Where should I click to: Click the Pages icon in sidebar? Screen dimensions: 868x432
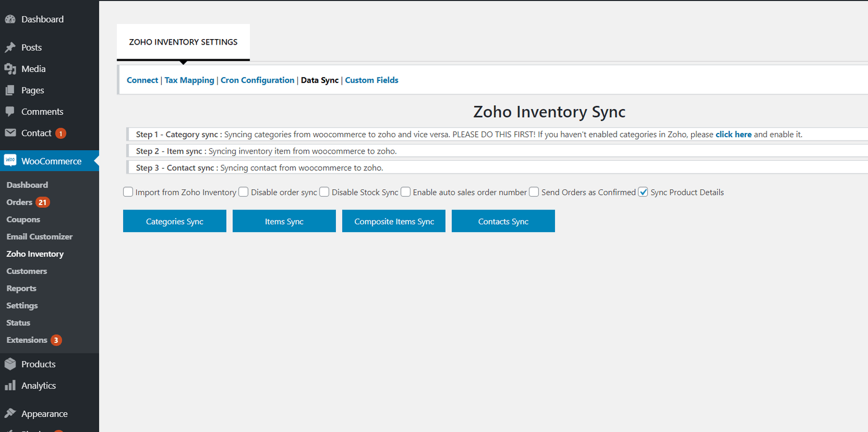(10, 90)
